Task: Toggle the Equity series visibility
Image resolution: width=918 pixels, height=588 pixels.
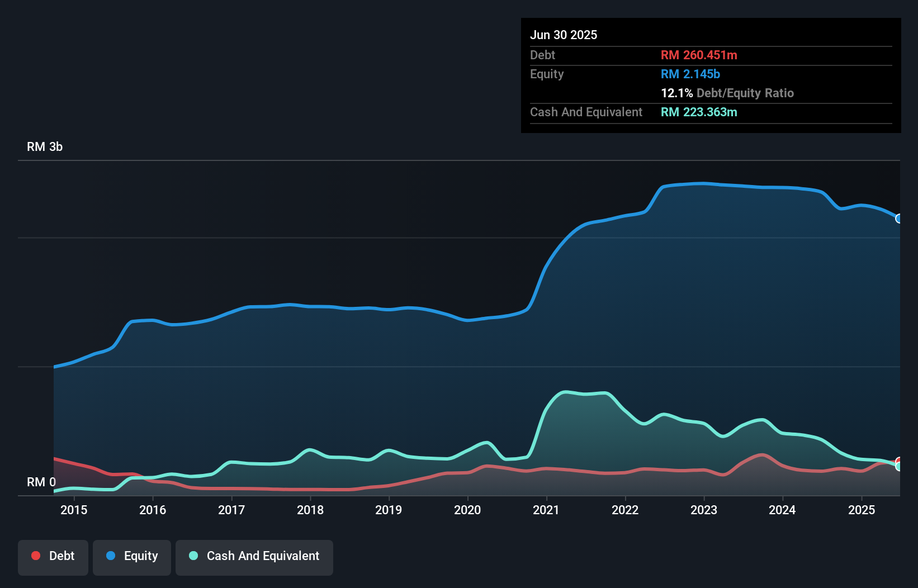Action: click(x=132, y=556)
